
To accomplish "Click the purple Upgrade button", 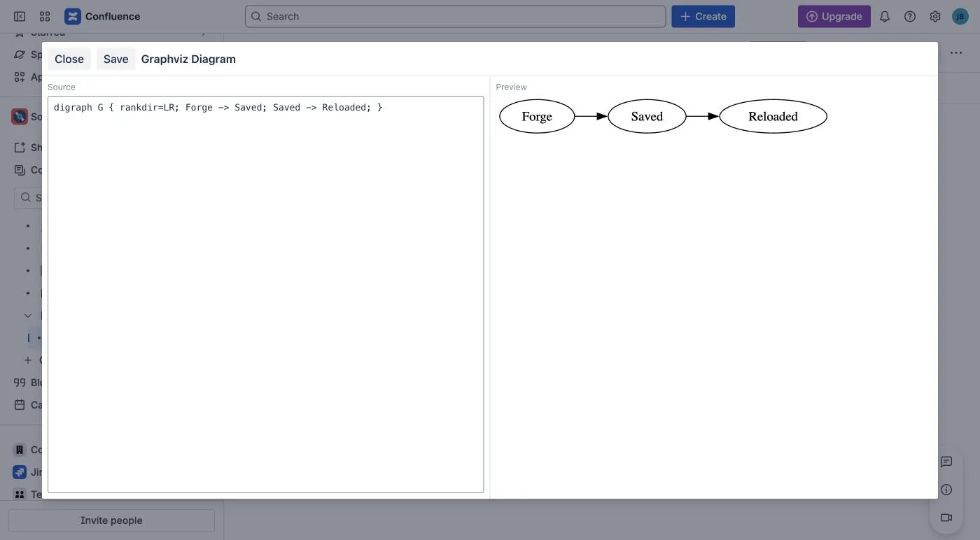I will click(834, 16).
